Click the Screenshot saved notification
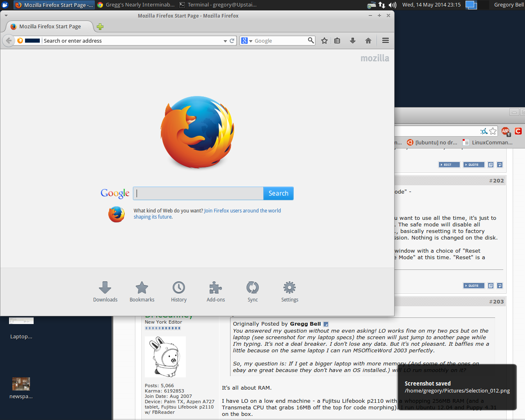The height and width of the screenshot is (420, 525). click(457, 387)
